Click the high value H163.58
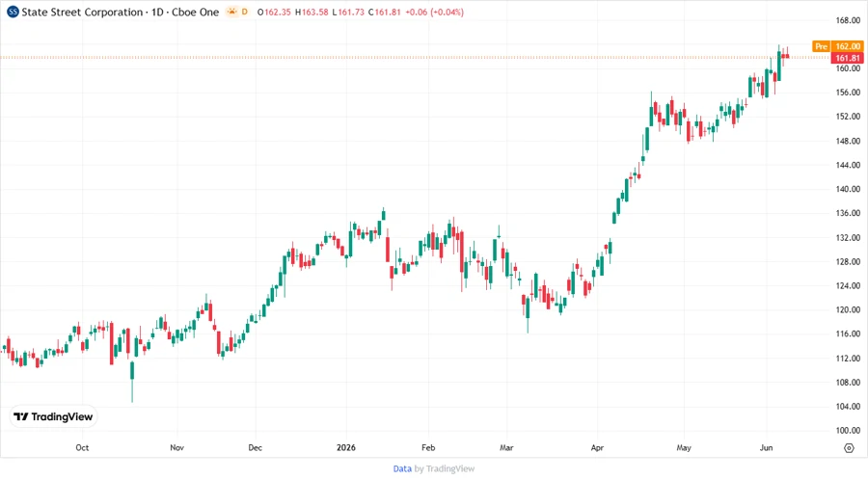The width and height of the screenshot is (868, 480). coord(312,12)
